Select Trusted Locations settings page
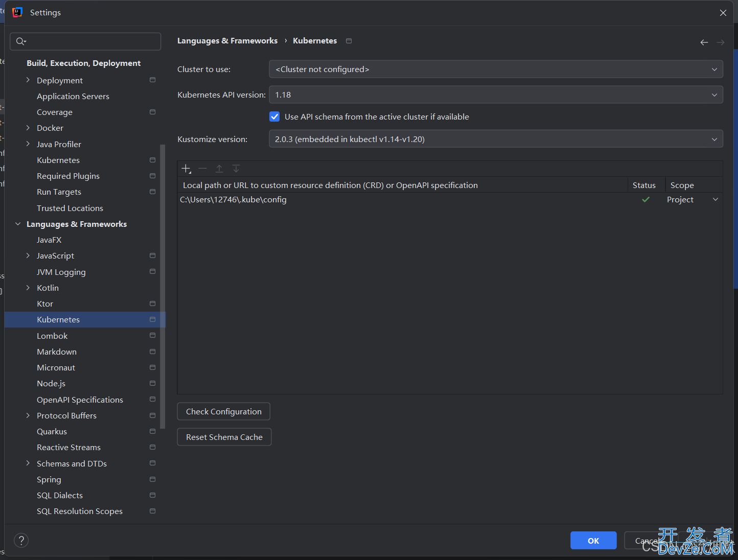This screenshot has height=560, width=738. point(70,208)
